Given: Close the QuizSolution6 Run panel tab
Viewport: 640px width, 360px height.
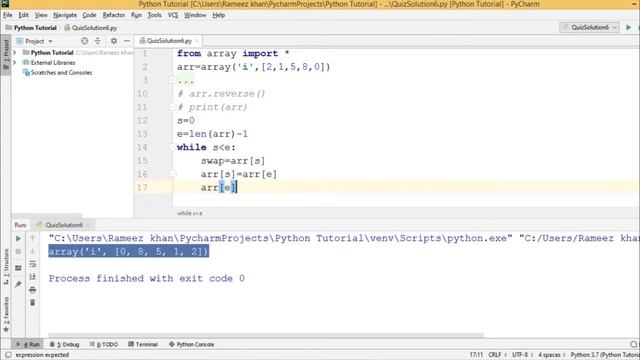Looking at the screenshot, I should click(x=88, y=225).
